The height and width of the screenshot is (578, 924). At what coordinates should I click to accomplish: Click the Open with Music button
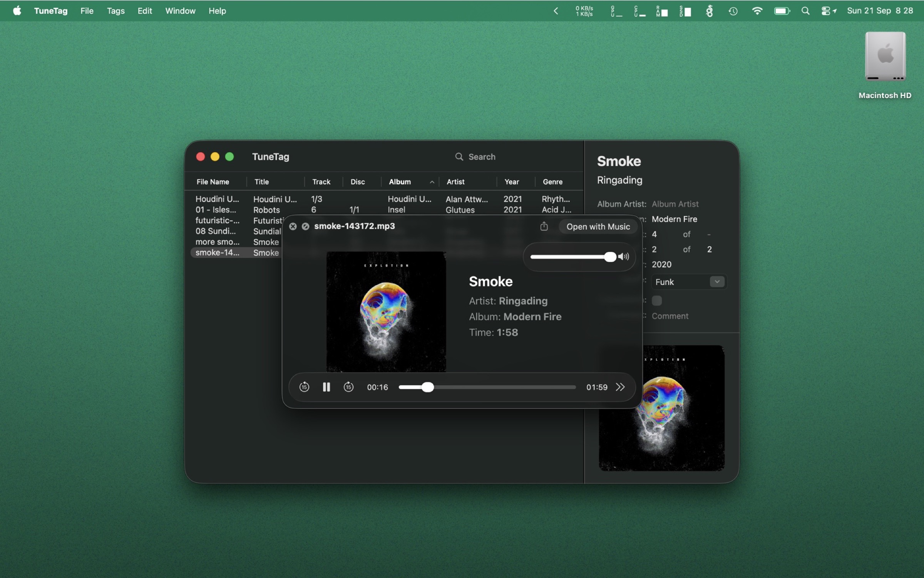598,227
